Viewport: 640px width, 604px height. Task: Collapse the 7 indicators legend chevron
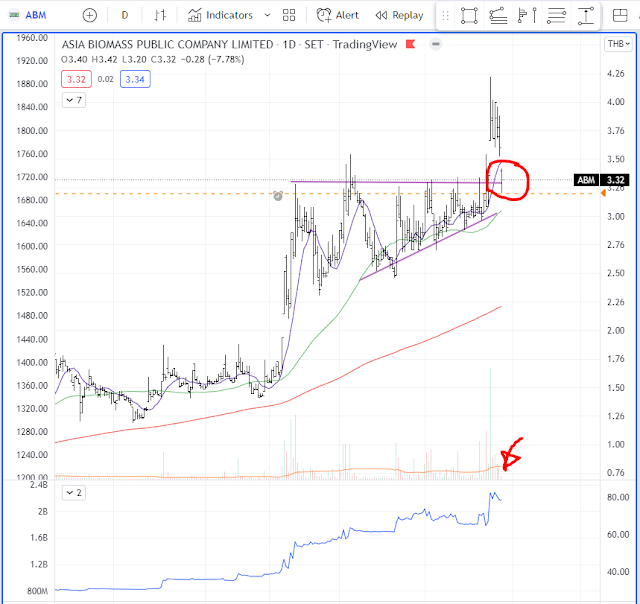click(x=74, y=100)
